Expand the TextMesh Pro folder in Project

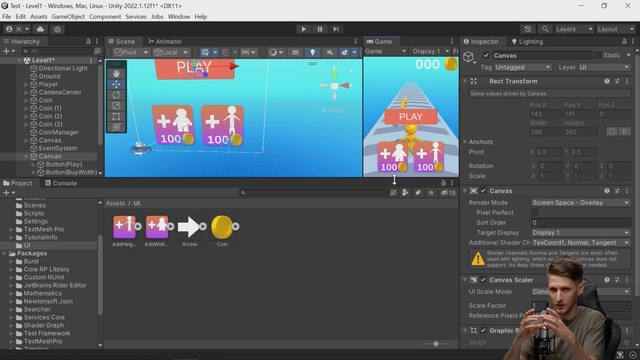pos(11,229)
